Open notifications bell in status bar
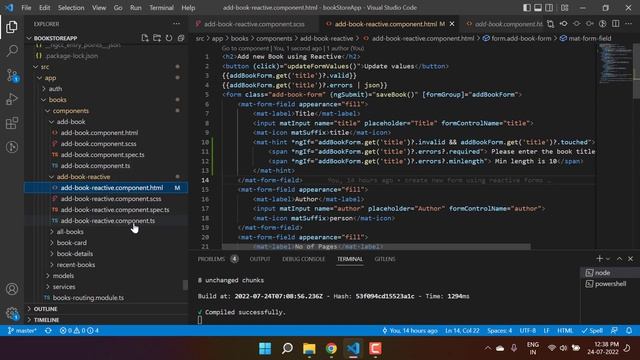 pyautogui.click(x=629, y=330)
